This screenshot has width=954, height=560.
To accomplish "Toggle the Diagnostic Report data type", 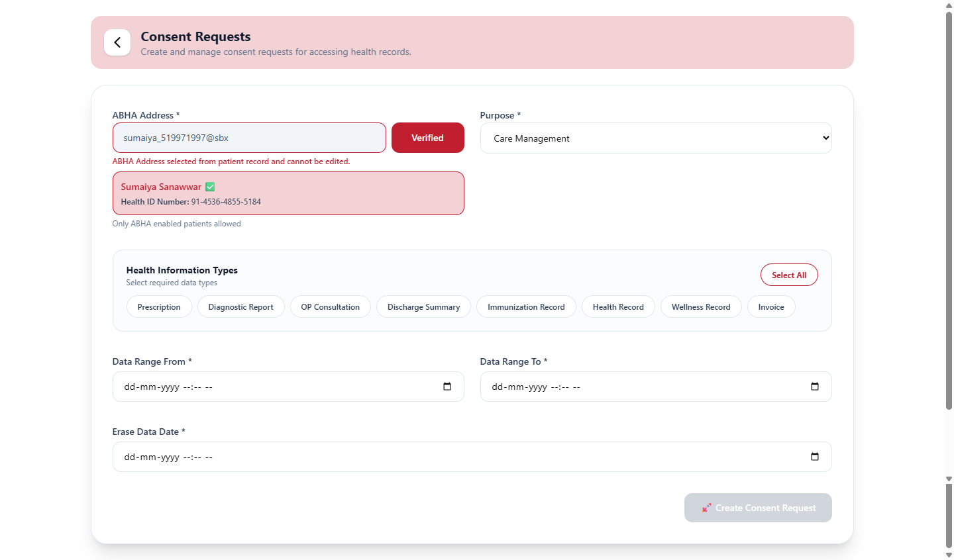I will point(241,307).
